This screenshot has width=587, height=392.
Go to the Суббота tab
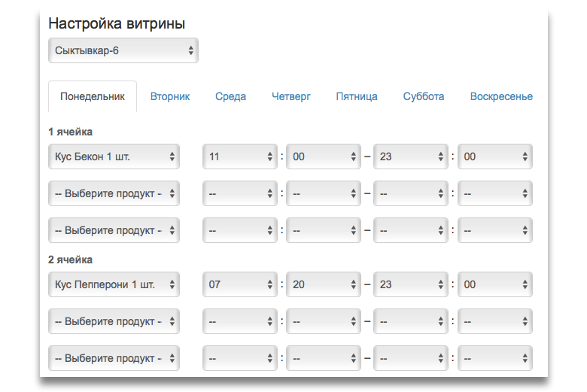(424, 96)
